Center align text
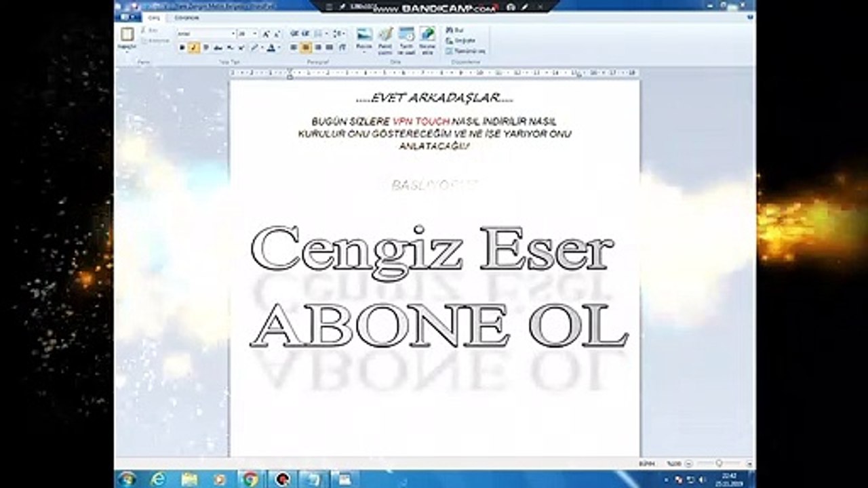This screenshot has width=868, height=488. pyautogui.click(x=306, y=47)
